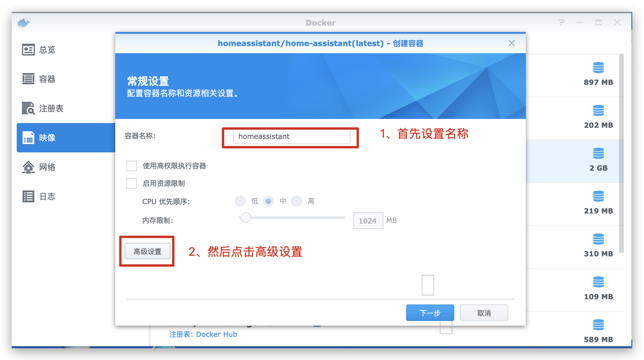
Task: Click the Docker whale icon in title bar
Action: click(x=23, y=23)
